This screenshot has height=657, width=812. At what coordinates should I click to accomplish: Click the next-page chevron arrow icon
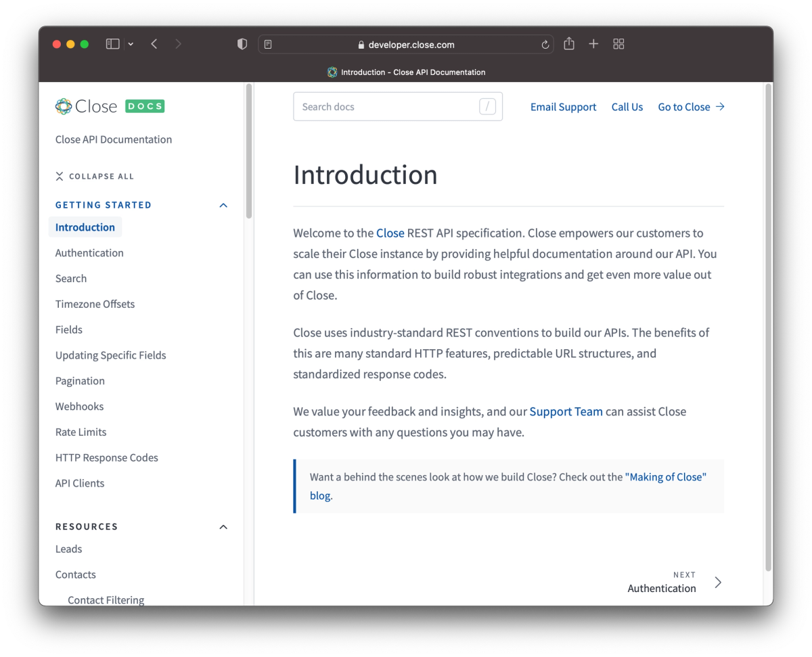(x=718, y=583)
